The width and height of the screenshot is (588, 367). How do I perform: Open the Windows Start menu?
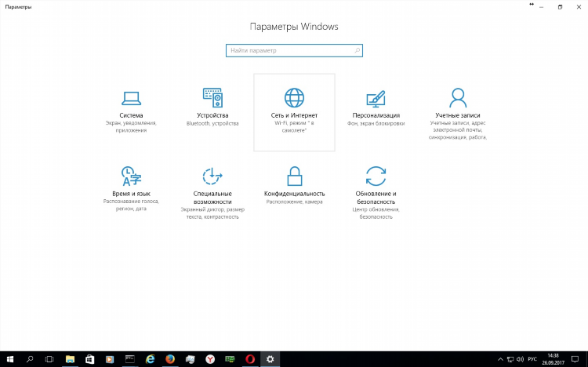coord(9,359)
